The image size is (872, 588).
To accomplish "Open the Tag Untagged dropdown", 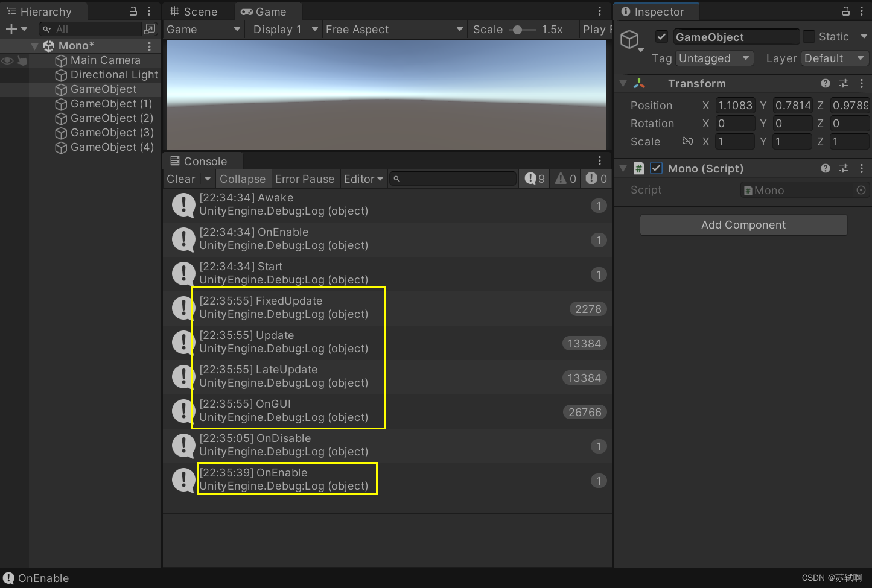I will [x=714, y=58].
